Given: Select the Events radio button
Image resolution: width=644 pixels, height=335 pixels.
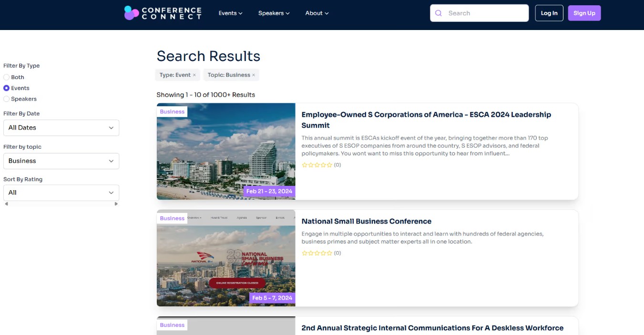Looking at the screenshot, I should pyautogui.click(x=7, y=88).
